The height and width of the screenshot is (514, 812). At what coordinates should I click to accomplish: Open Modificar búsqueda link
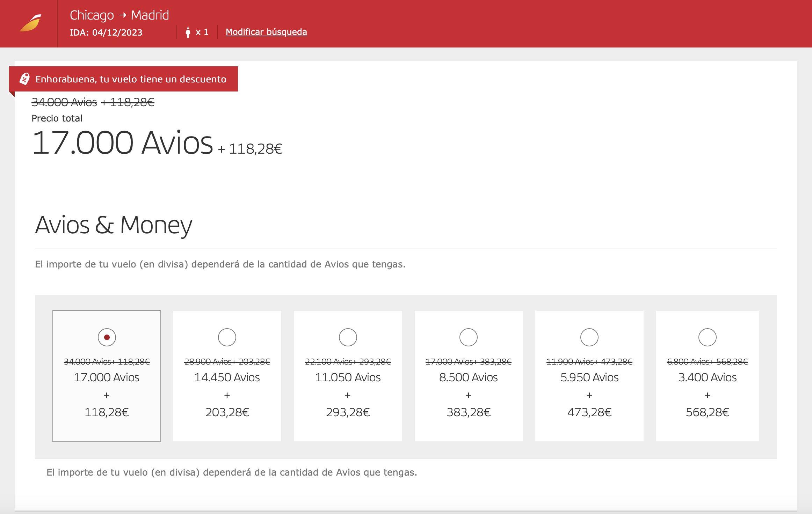tap(266, 32)
